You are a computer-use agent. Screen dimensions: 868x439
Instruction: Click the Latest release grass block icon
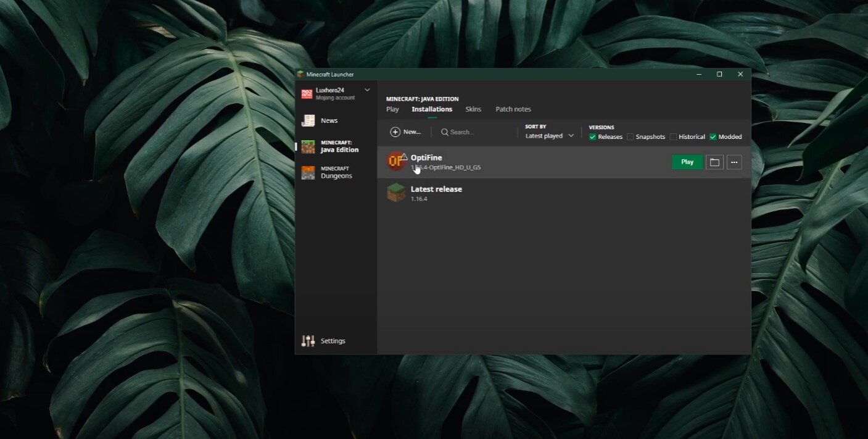pyautogui.click(x=395, y=193)
